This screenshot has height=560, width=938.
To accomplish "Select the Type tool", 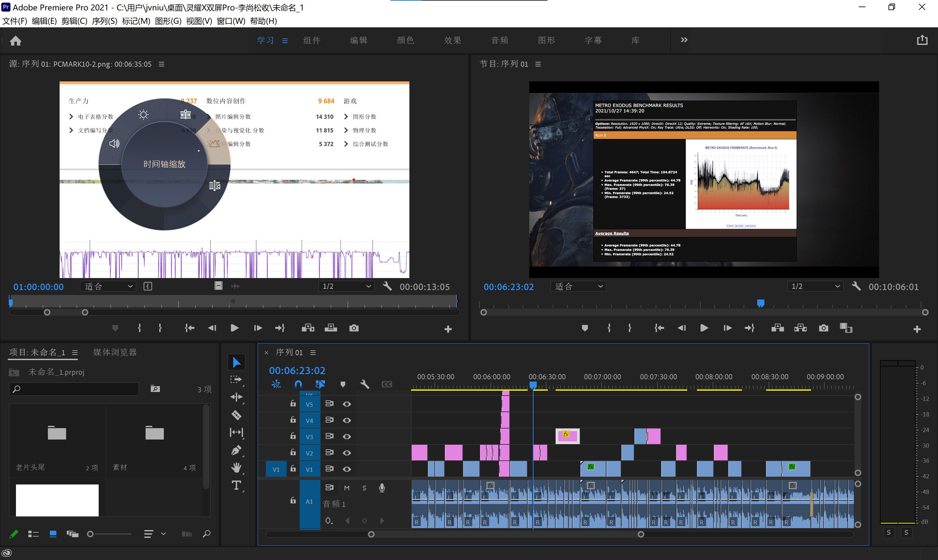I will click(236, 485).
